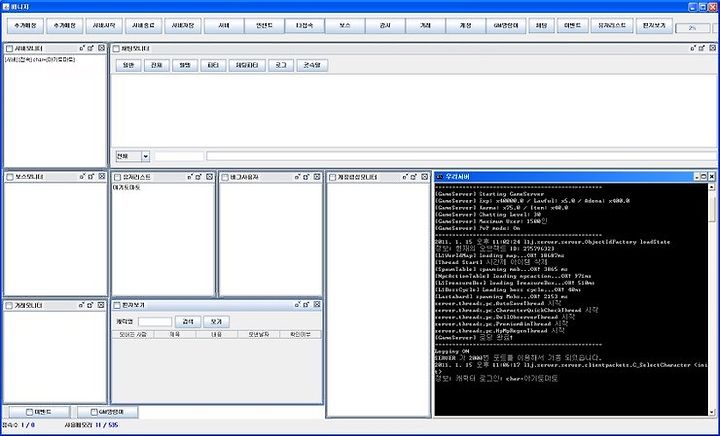Click the 서버저장 toolbar button

pyautogui.click(x=183, y=26)
